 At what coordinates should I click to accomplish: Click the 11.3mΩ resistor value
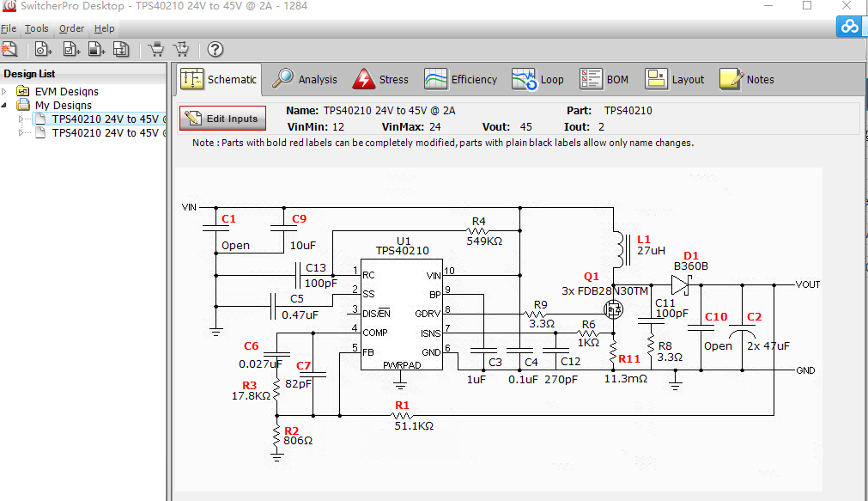626,379
